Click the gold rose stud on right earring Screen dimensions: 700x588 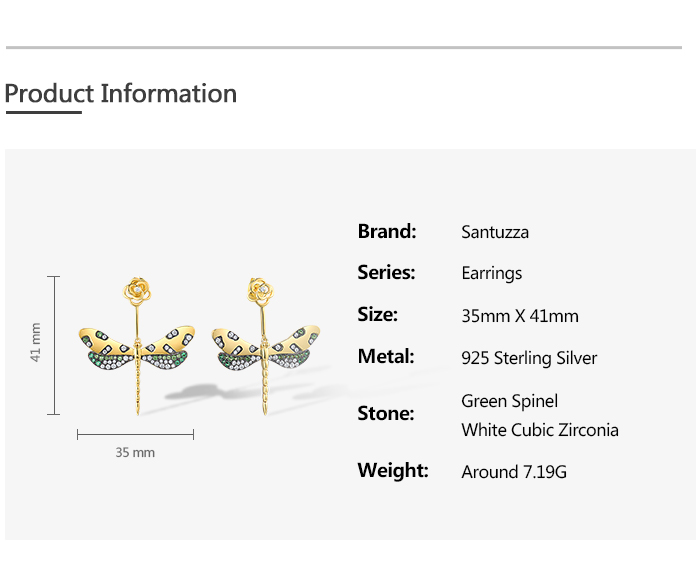tap(261, 289)
